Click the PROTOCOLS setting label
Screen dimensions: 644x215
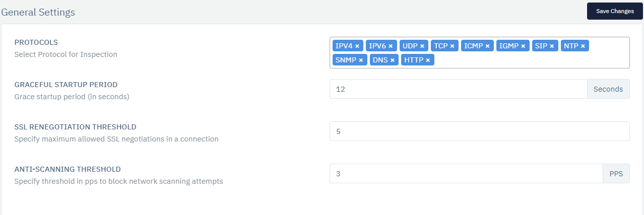(36, 42)
